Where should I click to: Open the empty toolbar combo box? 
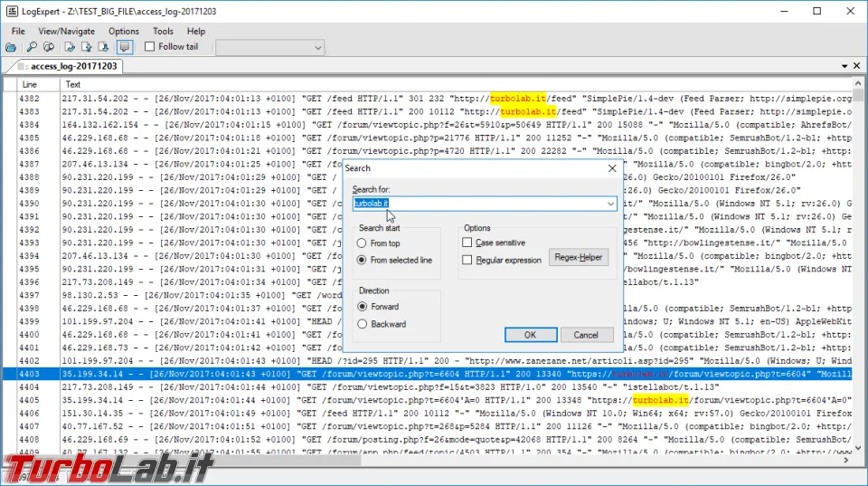pos(269,48)
